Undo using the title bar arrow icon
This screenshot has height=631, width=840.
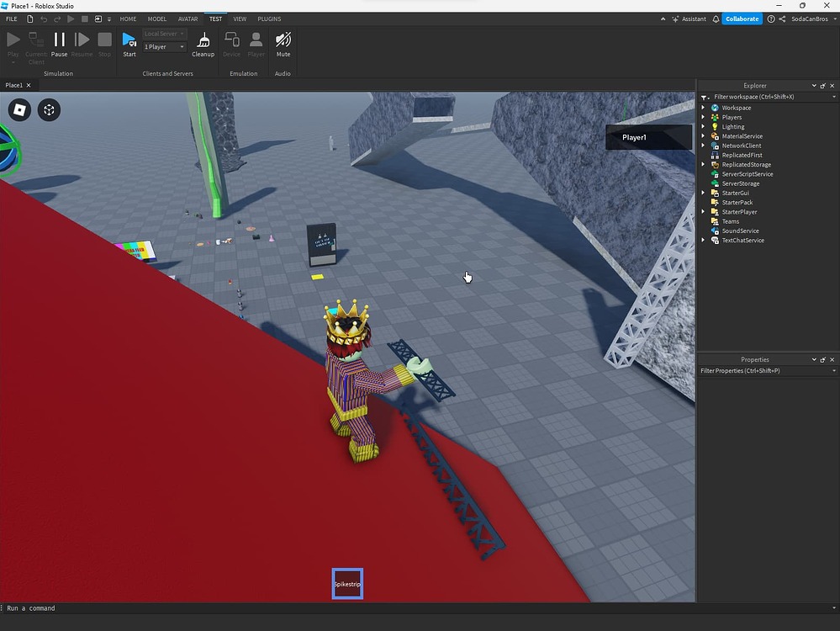(x=43, y=19)
